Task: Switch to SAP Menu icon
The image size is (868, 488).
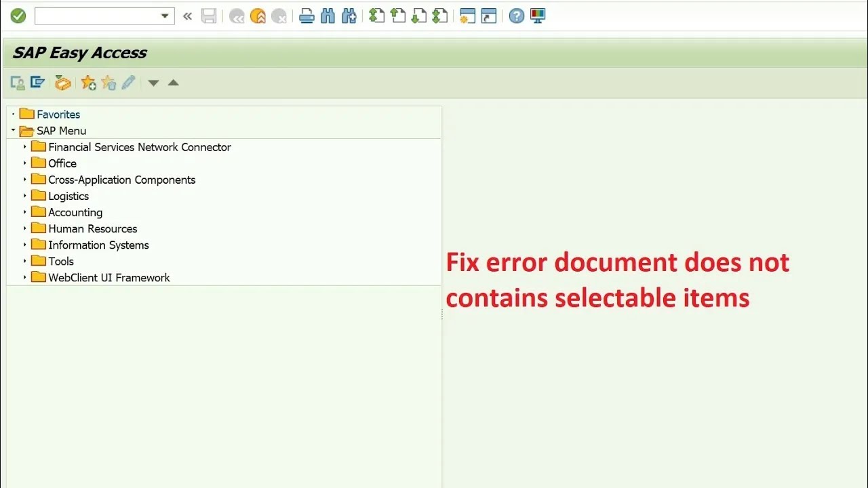Action: [x=37, y=83]
